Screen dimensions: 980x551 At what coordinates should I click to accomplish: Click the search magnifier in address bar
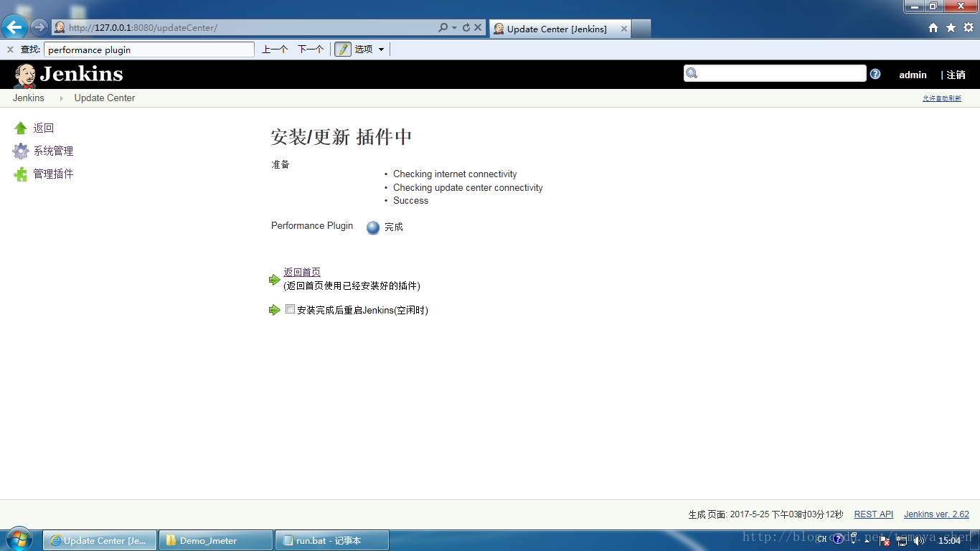click(443, 28)
